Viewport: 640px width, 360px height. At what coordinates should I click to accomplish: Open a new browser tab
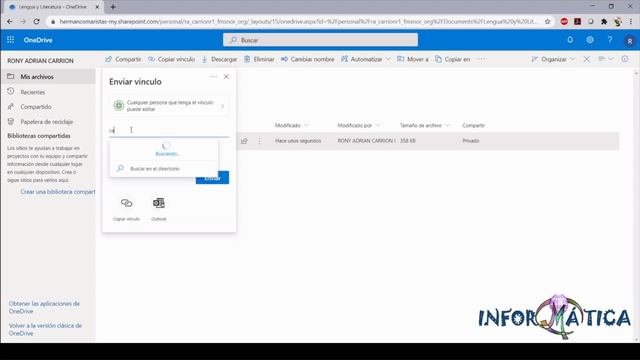pyautogui.click(x=113, y=7)
